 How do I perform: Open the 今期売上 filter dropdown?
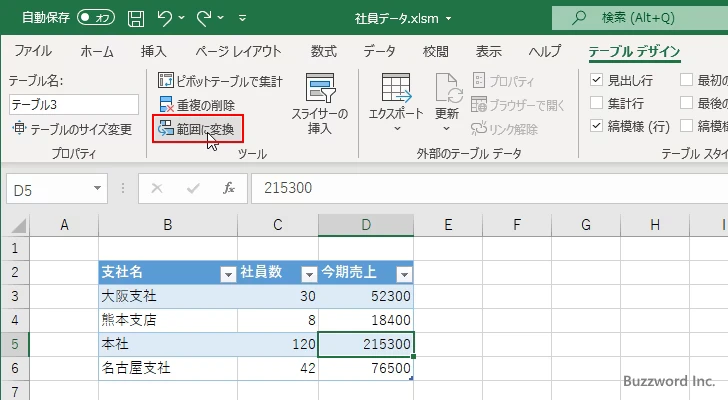[404, 275]
